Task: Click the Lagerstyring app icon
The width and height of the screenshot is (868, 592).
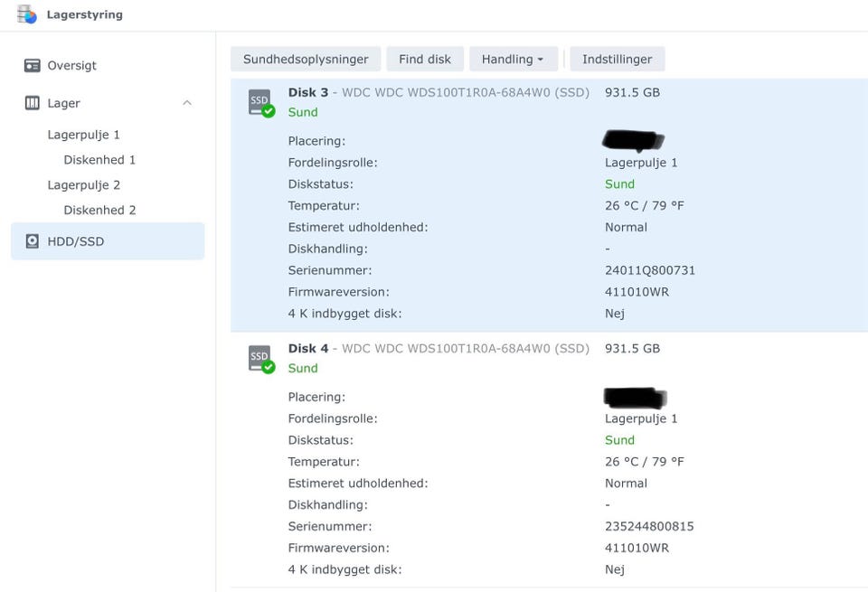Action: click(27, 14)
